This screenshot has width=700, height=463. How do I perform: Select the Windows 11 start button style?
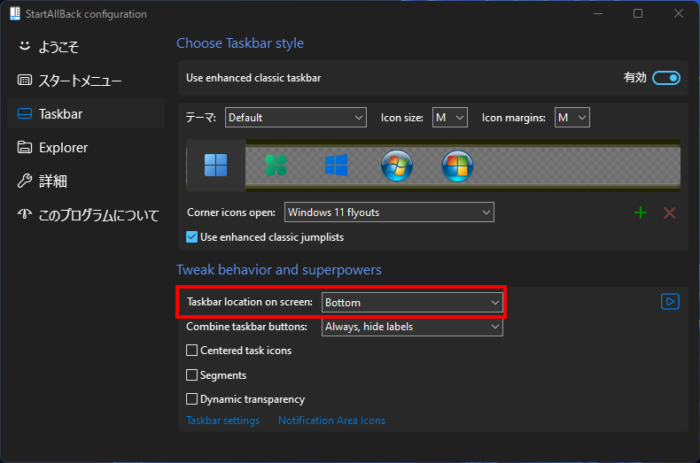point(216,165)
